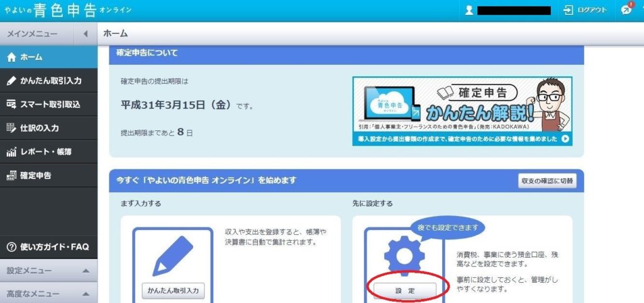Click the large blue pencil icon card
The image size is (644, 303).
click(x=173, y=255)
